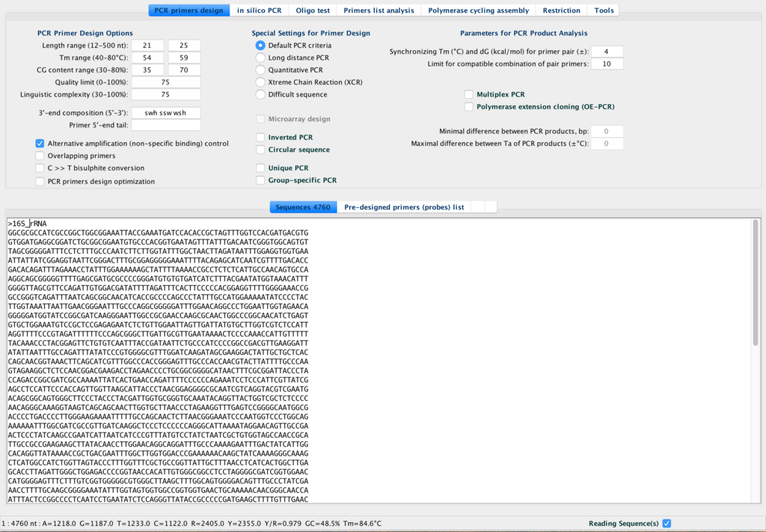This screenshot has width=766, height=532.
Task: Open the Polymerase cycling assembly tab
Action: [x=478, y=10]
